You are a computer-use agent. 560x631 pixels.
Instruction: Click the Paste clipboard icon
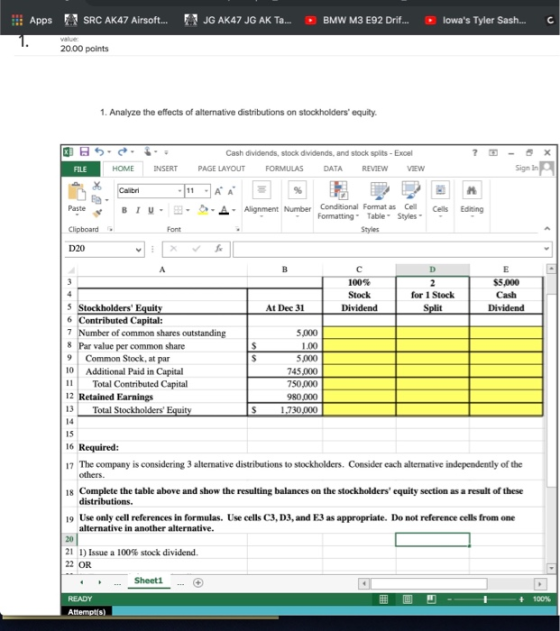point(76,192)
